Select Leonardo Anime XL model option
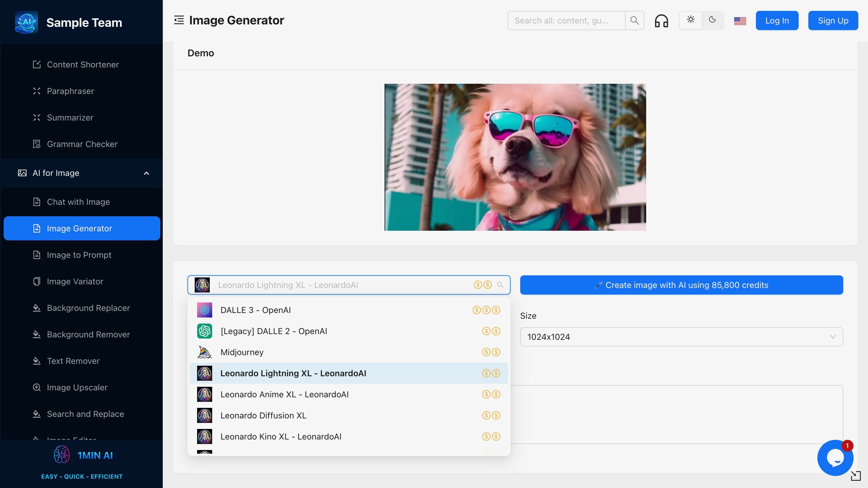This screenshot has height=488, width=868. [x=285, y=394]
